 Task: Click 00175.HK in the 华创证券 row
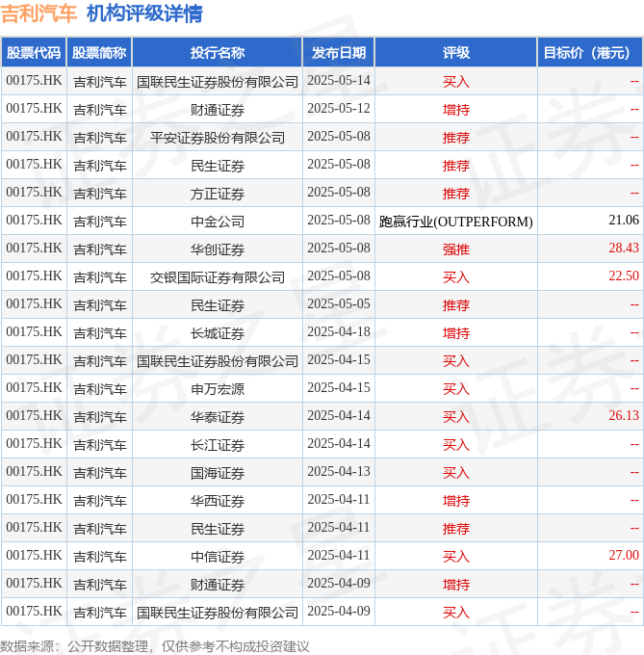[34, 249]
